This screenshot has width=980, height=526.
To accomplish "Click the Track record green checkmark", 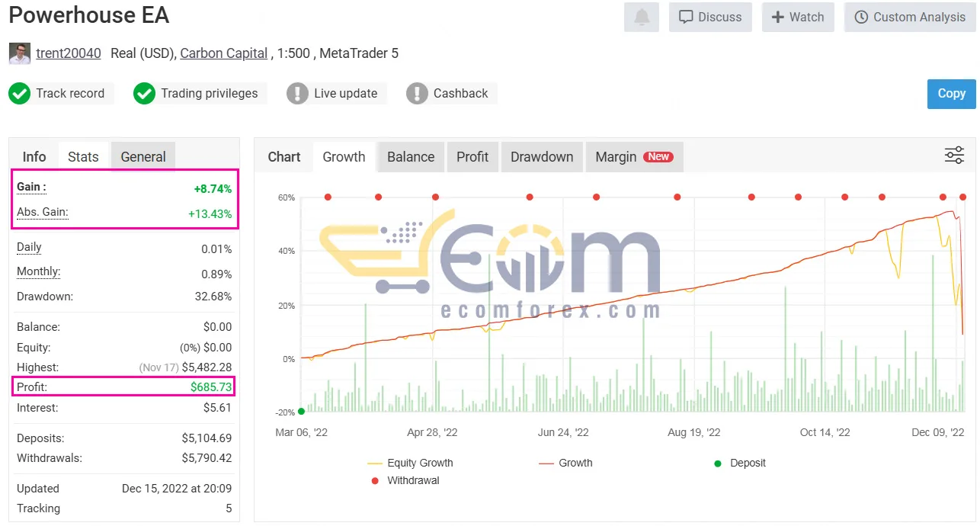I will tap(19, 94).
